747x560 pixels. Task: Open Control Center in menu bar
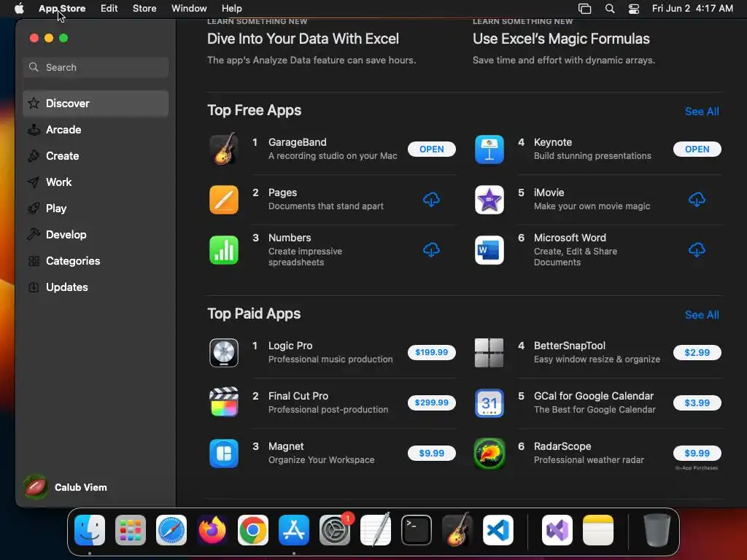click(634, 8)
